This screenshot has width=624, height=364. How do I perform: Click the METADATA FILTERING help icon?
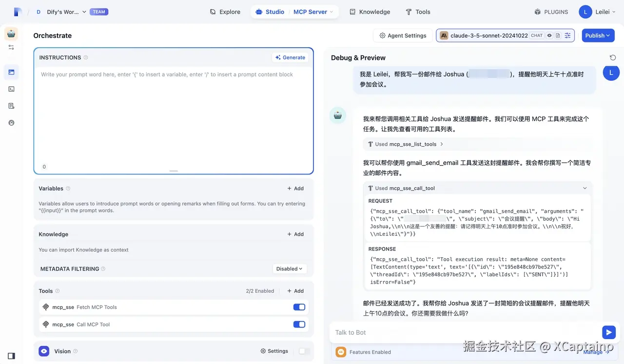(103, 269)
